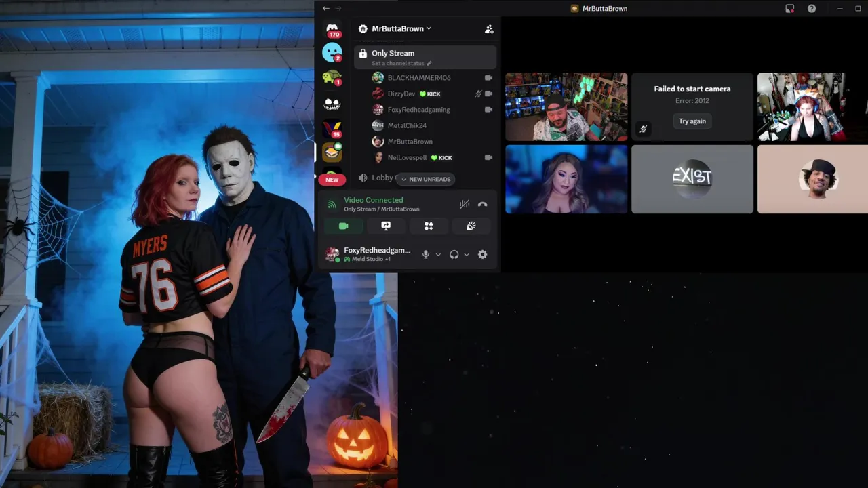Focus the man-in-cap webcam tile
The width and height of the screenshot is (868, 488).
coord(566,107)
